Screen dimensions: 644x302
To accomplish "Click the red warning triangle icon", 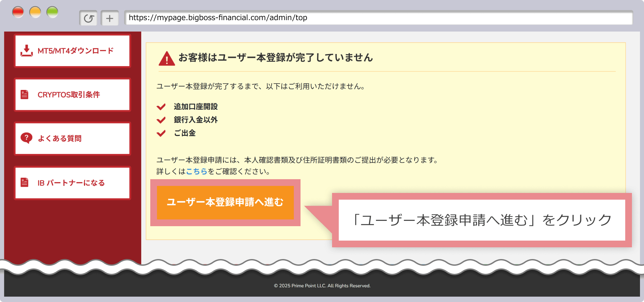I will pyautogui.click(x=167, y=58).
